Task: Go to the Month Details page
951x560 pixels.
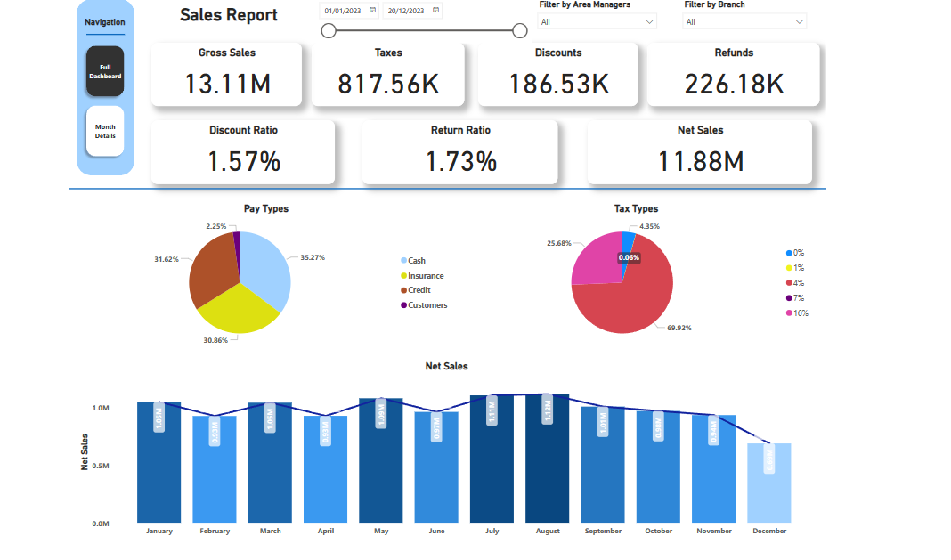Action: tap(105, 131)
